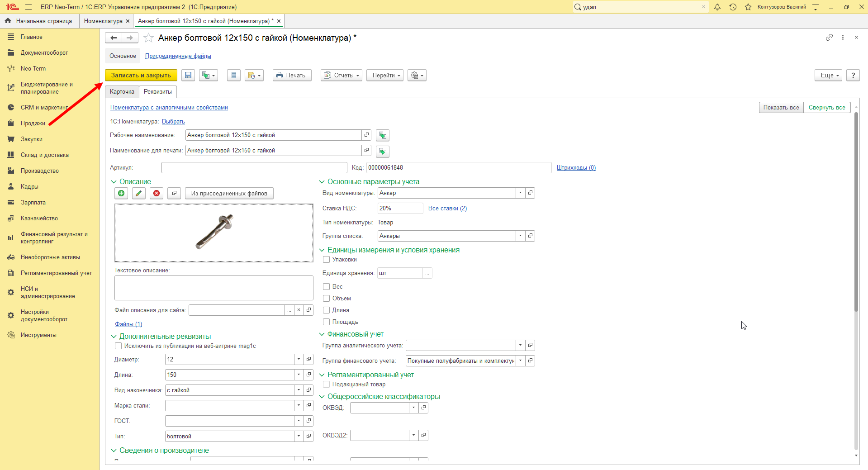The width and height of the screenshot is (868, 470).
Task: Check the Площадь checkbox
Action: [326, 322]
